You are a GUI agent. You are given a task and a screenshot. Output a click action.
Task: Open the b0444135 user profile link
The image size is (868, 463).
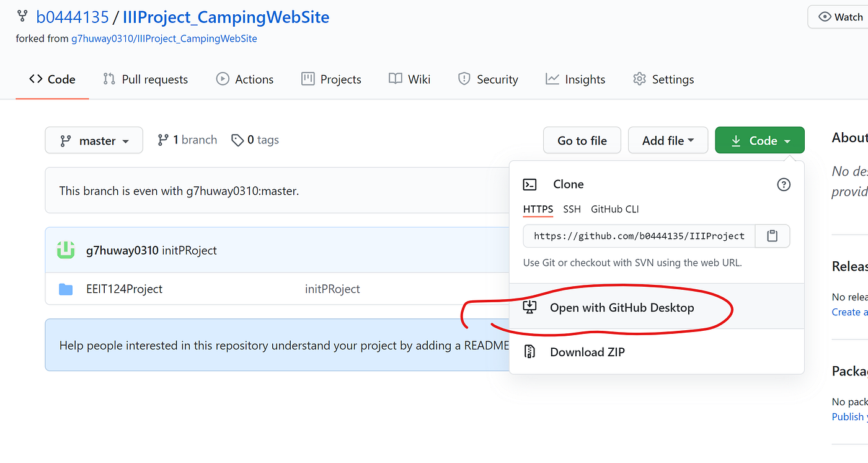pos(73,17)
